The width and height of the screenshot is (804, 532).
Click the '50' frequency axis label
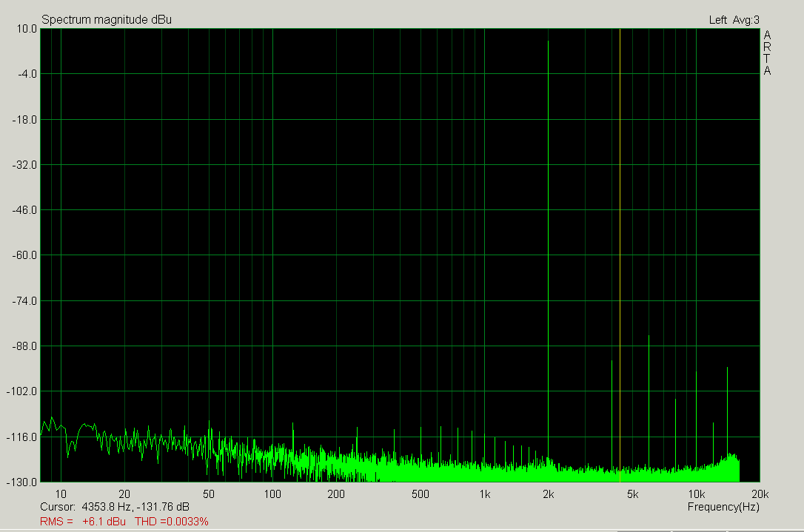tap(209, 494)
